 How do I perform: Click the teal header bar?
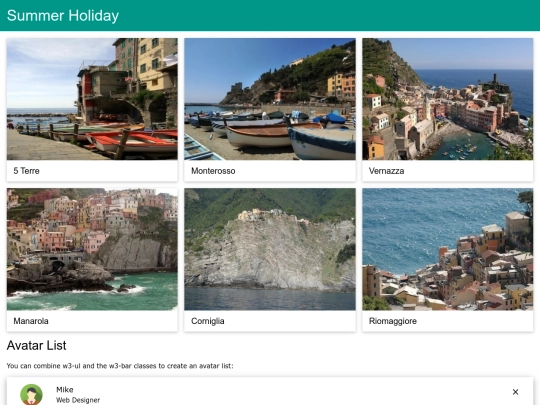pyautogui.click(x=270, y=15)
